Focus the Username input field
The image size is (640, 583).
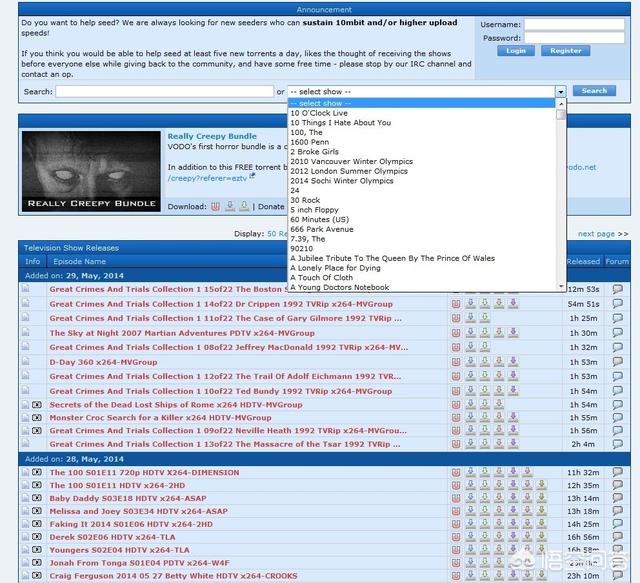tap(576, 23)
